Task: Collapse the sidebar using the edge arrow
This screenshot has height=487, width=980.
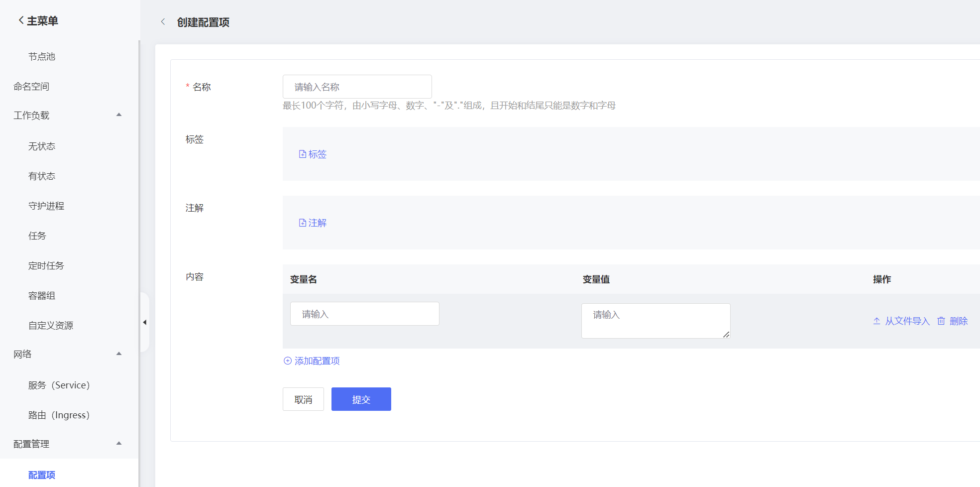Action: pyautogui.click(x=145, y=322)
